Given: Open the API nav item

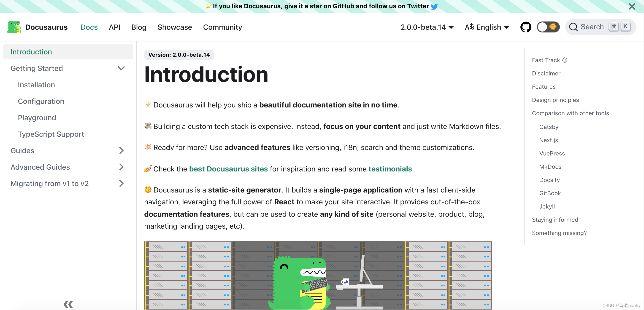Looking at the screenshot, I should click(114, 27).
